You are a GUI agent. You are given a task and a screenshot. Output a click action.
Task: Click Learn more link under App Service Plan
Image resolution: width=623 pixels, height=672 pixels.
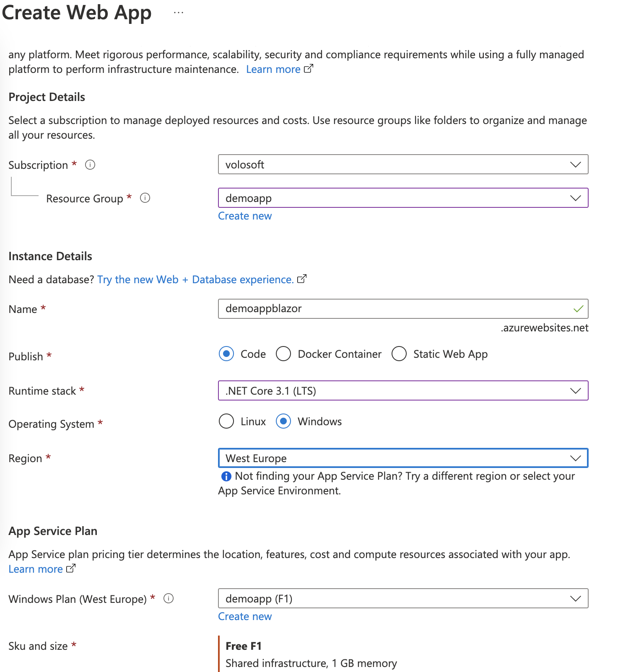36,569
